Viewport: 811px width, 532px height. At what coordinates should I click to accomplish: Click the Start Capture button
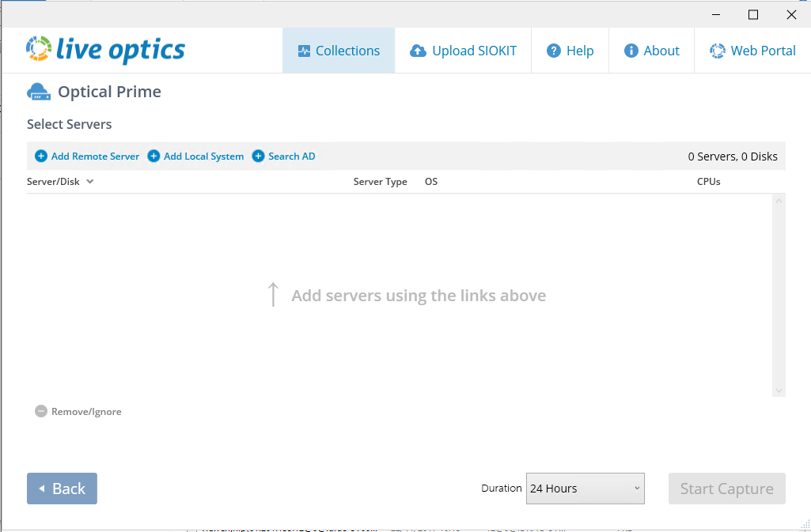[726, 489]
